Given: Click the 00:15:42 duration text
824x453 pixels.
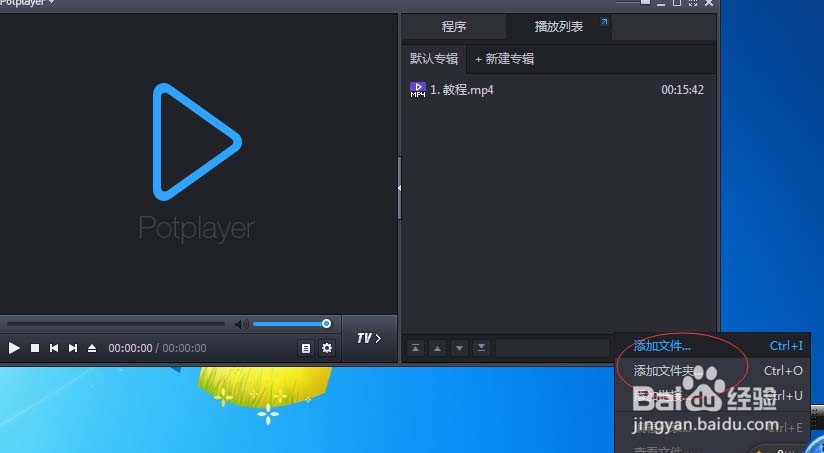Looking at the screenshot, I should click(x=682, y=90).
